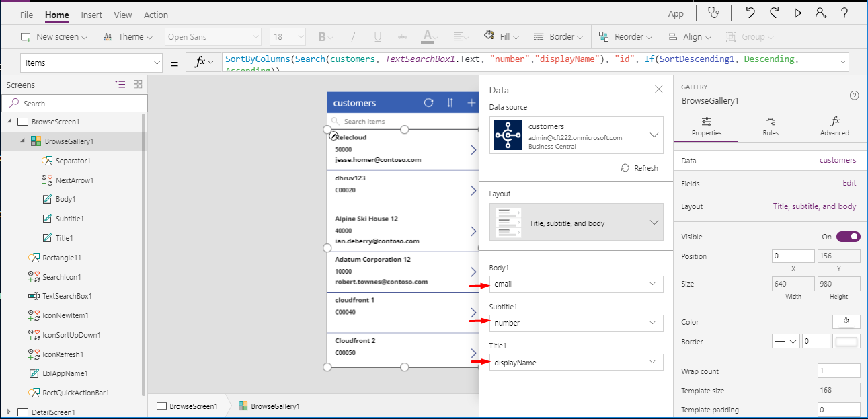Open Subtitle1 number field dropdown
This screenshot has height=419, width=868.
click(576, 323)
